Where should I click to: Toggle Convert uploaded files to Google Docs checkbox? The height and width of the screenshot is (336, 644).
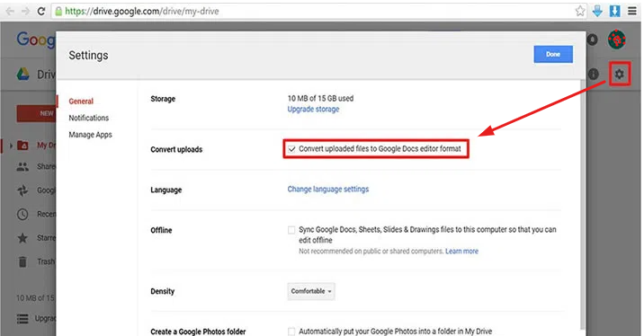pos(291,149)
